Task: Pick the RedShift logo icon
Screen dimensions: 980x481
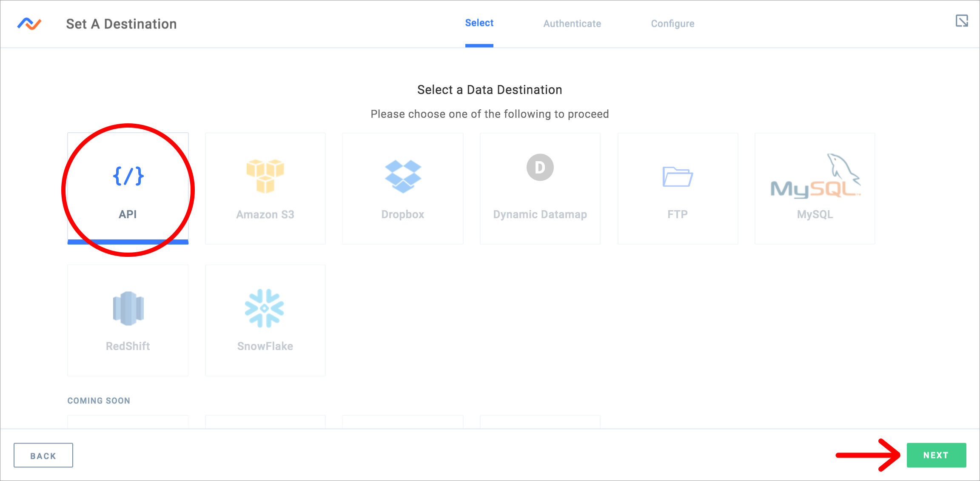Action: 128,308
